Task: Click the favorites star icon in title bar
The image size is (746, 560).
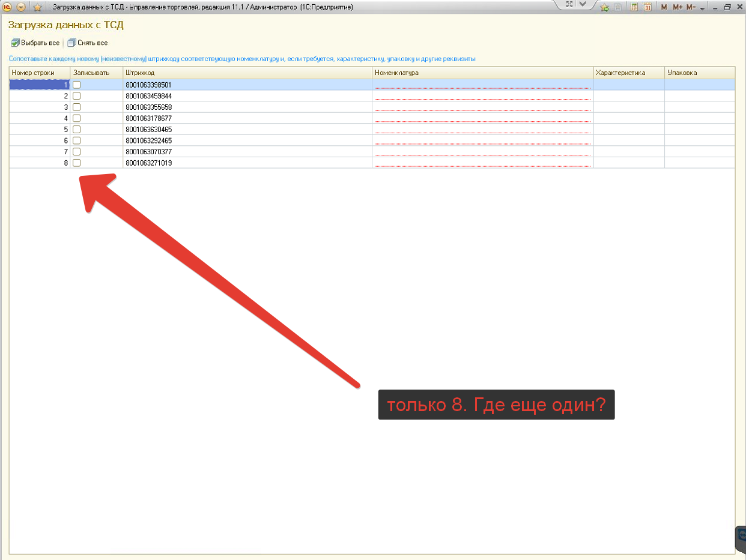Action: 37,7
